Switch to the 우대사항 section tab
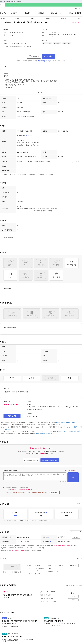 [33, 19]
